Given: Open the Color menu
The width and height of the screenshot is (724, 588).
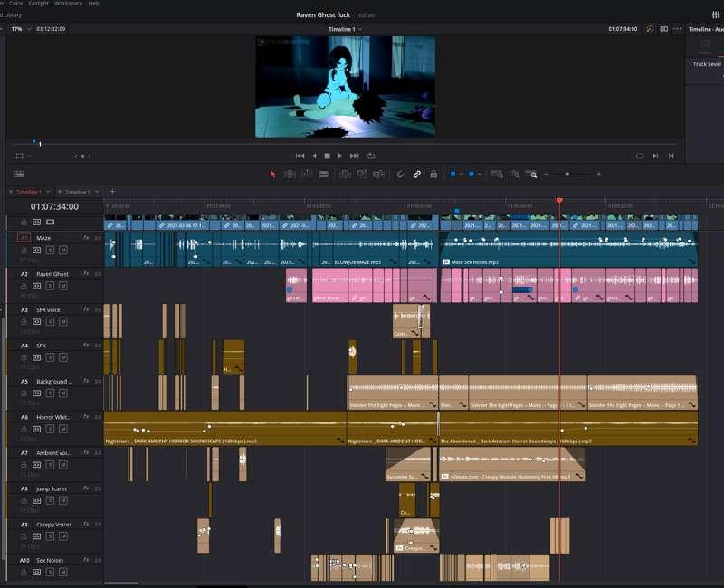Looking at the screenshot, I should [15, 4].
